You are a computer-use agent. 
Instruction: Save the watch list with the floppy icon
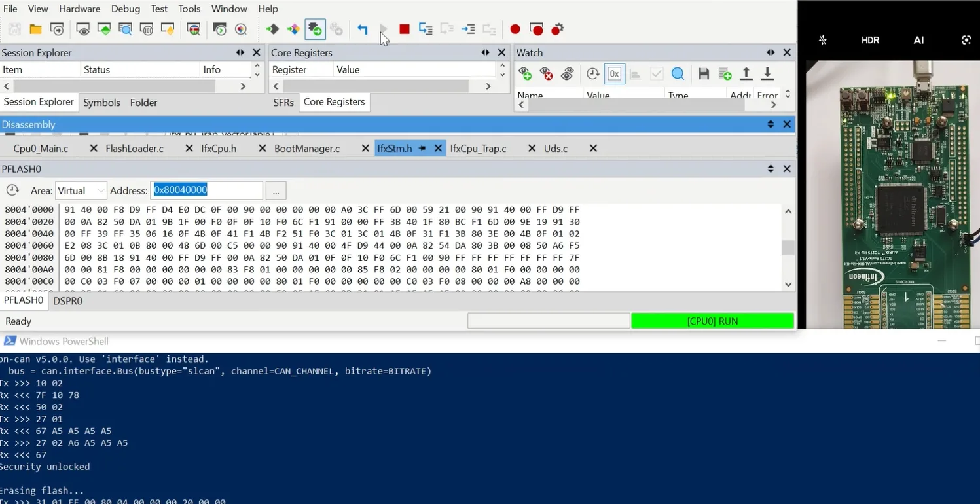(704, 73)
